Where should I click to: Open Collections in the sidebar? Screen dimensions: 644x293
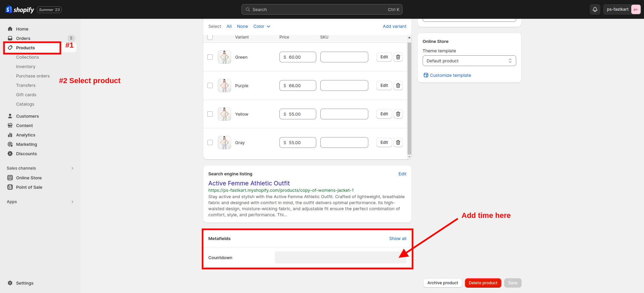(28, 57)
